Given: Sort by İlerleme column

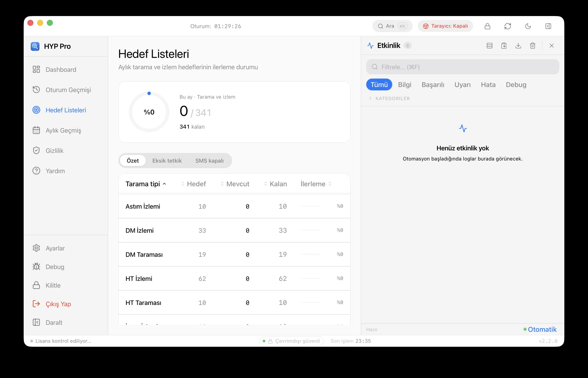Looking at the screenshot, I should coord(316,184).
